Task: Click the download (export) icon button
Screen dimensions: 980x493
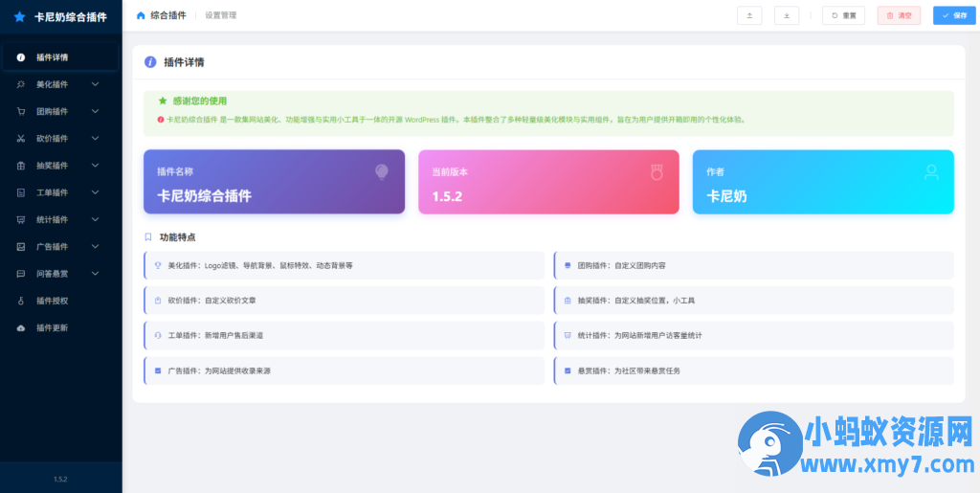Action: [787, 15]
